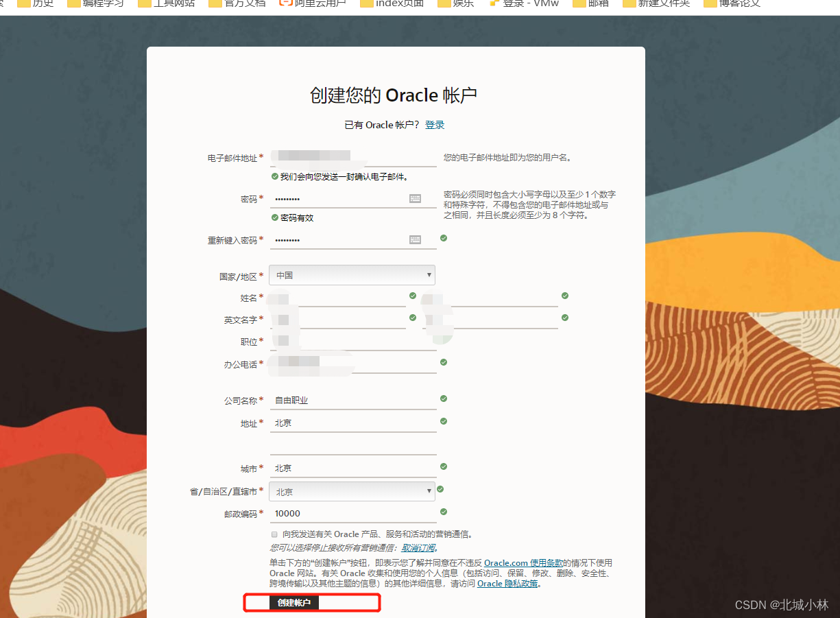840x618 pixels.
Task: Open the 邮箱 bookmark folder
Action: (592, 3)
